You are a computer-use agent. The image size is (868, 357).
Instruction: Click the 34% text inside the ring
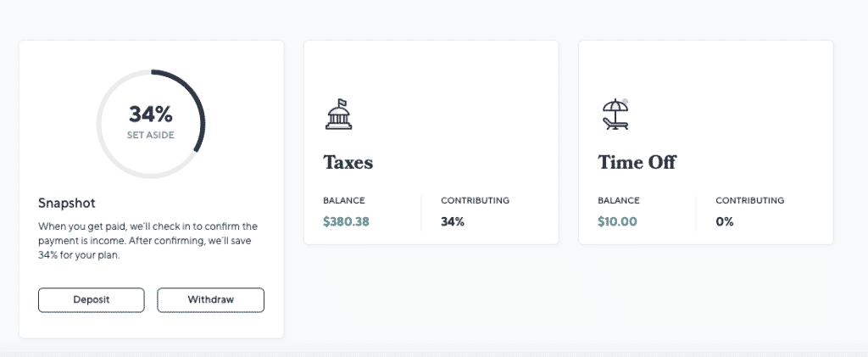coord(151,114)
